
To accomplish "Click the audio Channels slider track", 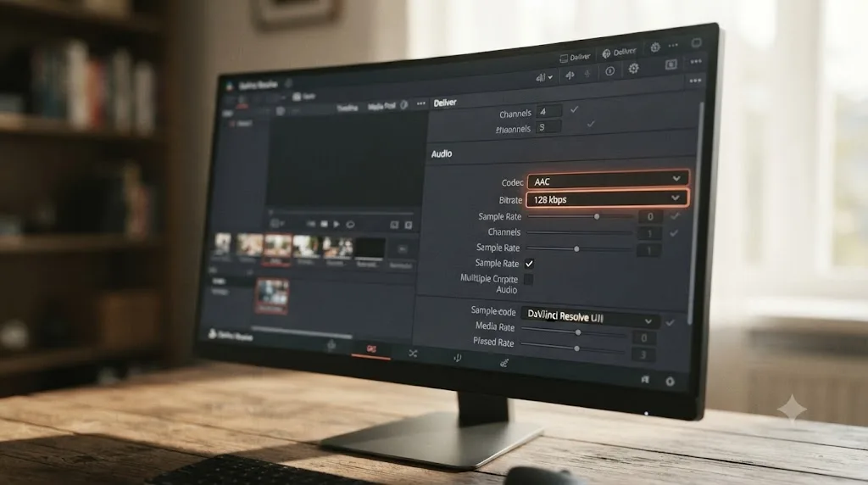I will (x=580, y=232).
